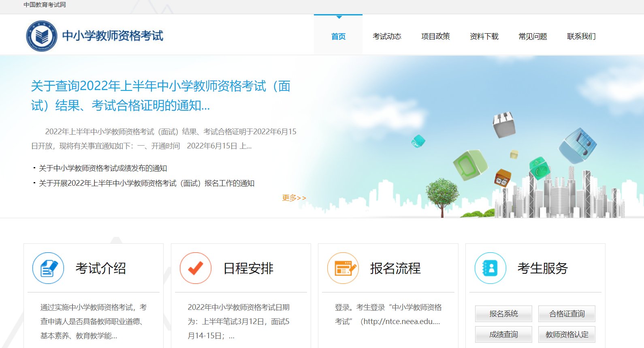The width and height of the screenshot is (644, 348).
Task: Open 关于中小学教师资格考试成绩发布的通知 link
Action: pos(103,168)
